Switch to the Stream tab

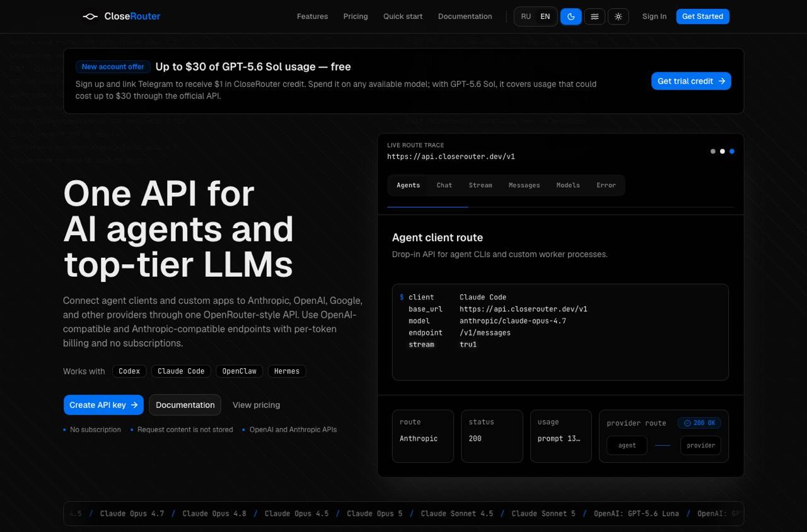[480, 185]
